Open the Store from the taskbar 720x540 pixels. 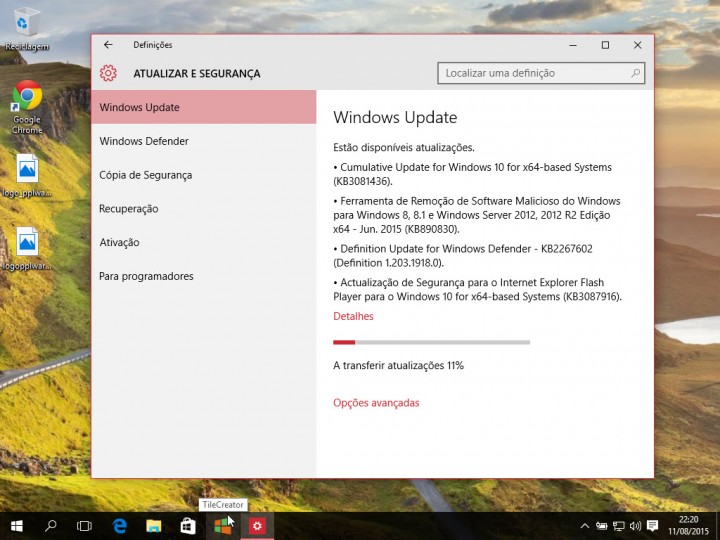coord(188,526)
